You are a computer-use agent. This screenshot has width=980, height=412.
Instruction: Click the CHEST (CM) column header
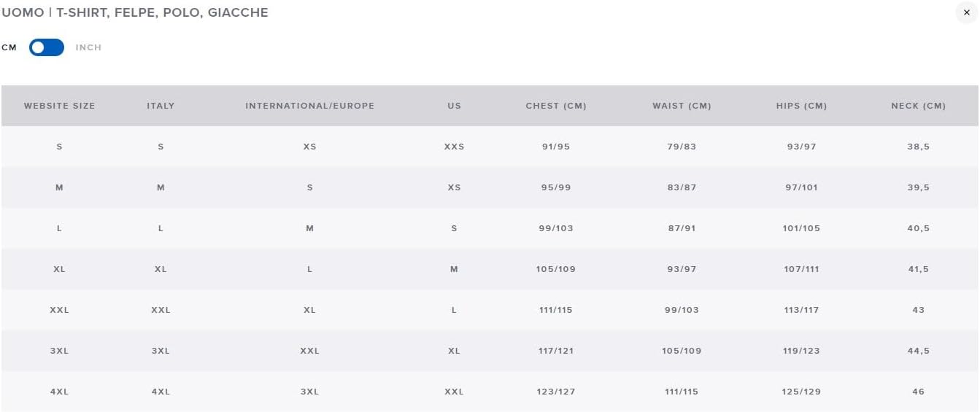point(555,106)
